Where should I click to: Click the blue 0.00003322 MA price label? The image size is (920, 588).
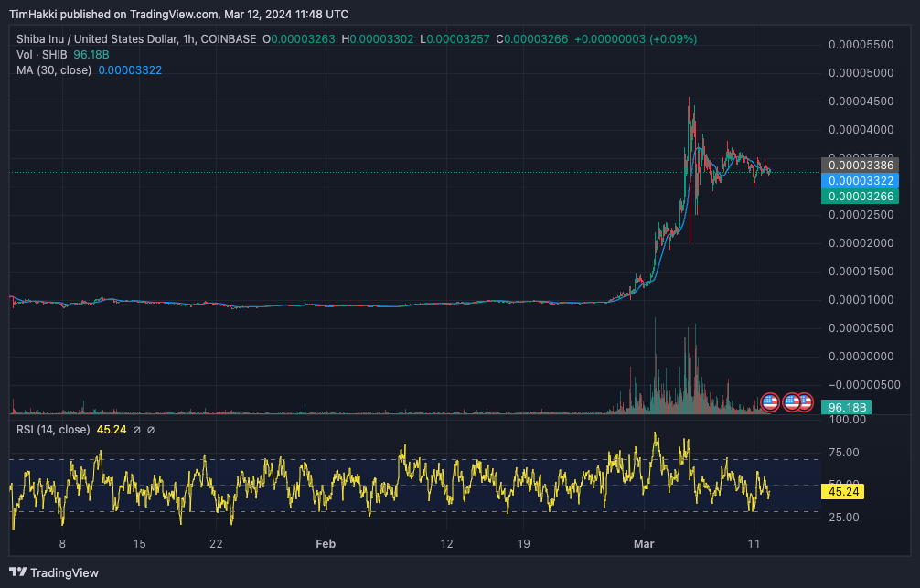coord(861,181)
